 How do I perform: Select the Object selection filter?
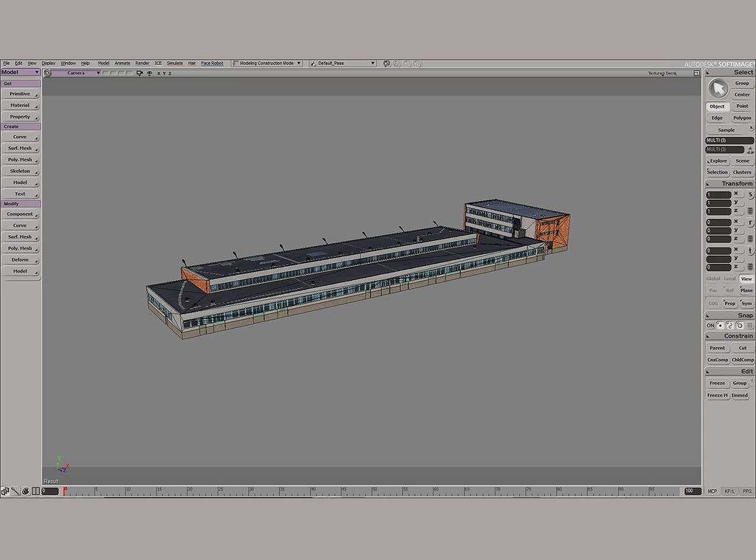coord(716,106)
